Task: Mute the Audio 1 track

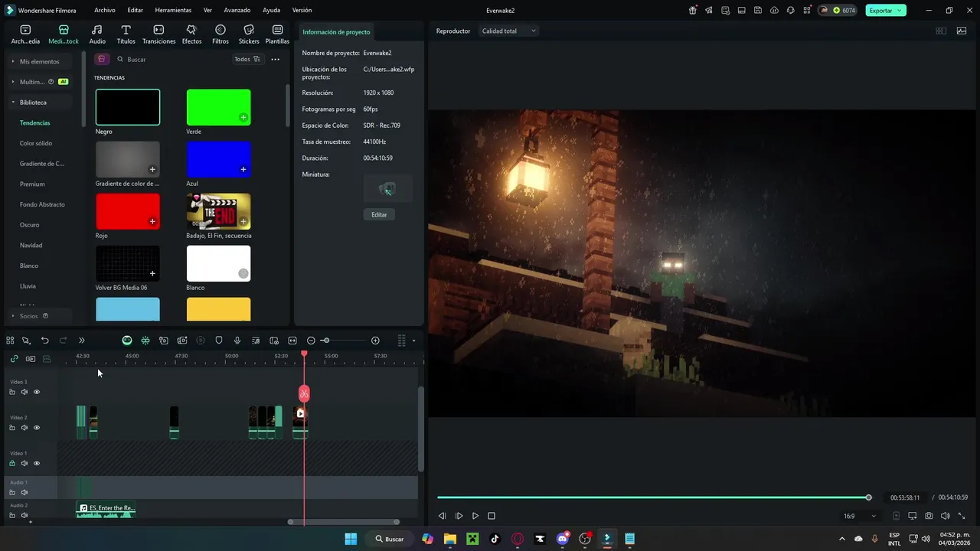Action: (24, 492)
